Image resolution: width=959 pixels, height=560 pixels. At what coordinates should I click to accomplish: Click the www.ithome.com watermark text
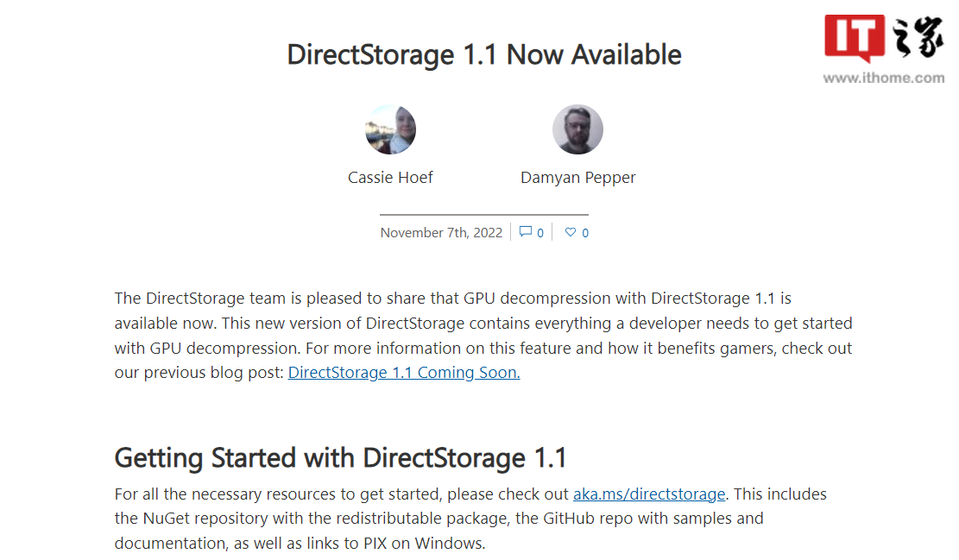click(x=883, y=78)
